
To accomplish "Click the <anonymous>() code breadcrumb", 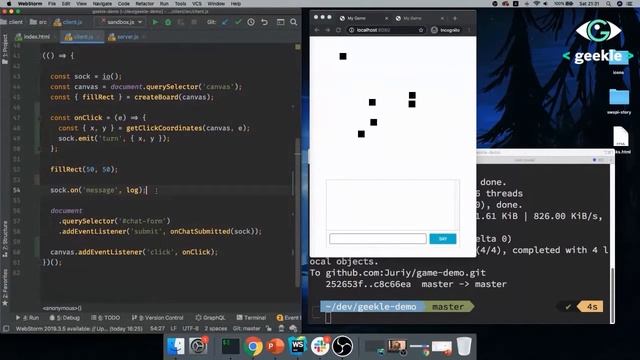I will (x=62, y=308).
